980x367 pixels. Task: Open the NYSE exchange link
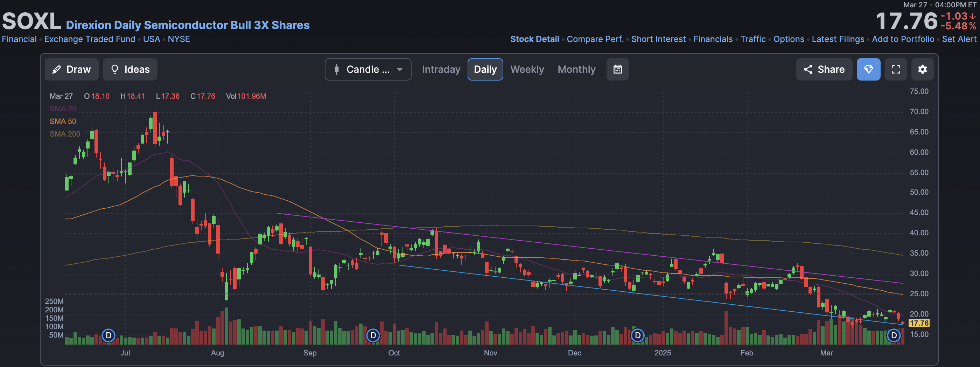click(x=179, y=39)
